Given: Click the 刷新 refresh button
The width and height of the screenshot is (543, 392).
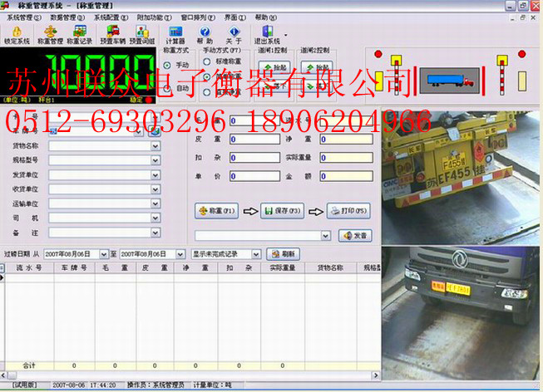Looking at the screenshot, I should pos(283,253).
